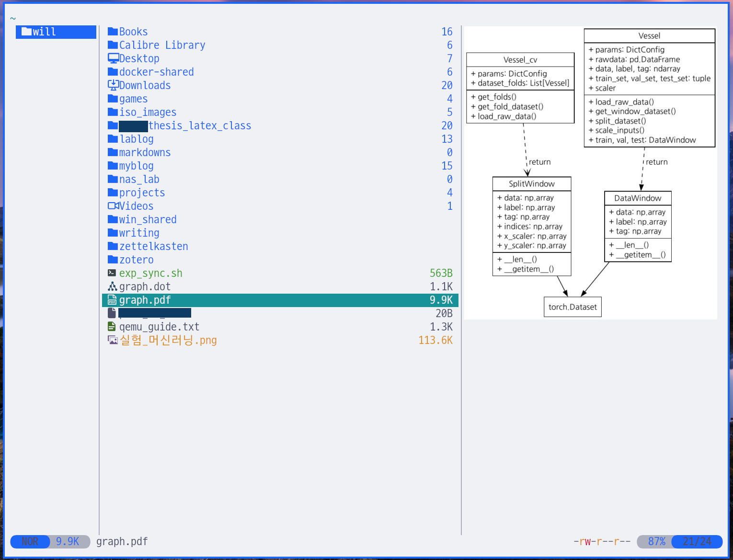Image resolution: width=733 pixels, height=560 pixels.
Task: Select the will folder in parent pane
Action: [x=44, y=32]
